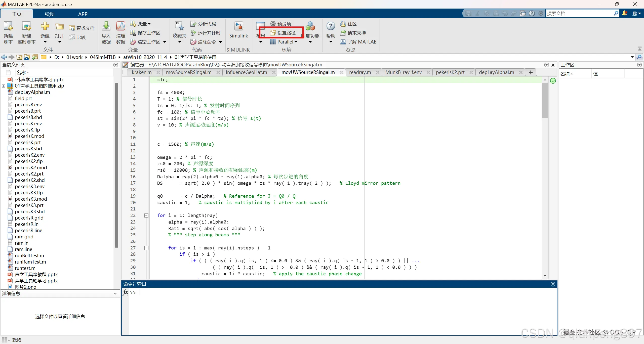The image size is (644, 344).
Task: Click the editor vertical scrollbar thumb
Action: (545, 101)
